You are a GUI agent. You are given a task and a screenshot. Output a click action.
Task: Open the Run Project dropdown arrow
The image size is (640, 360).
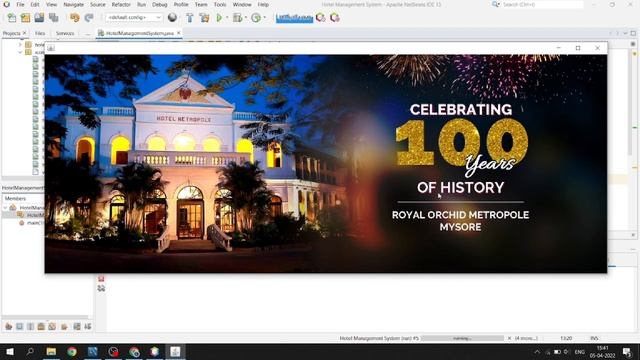[x=227, y=18]
